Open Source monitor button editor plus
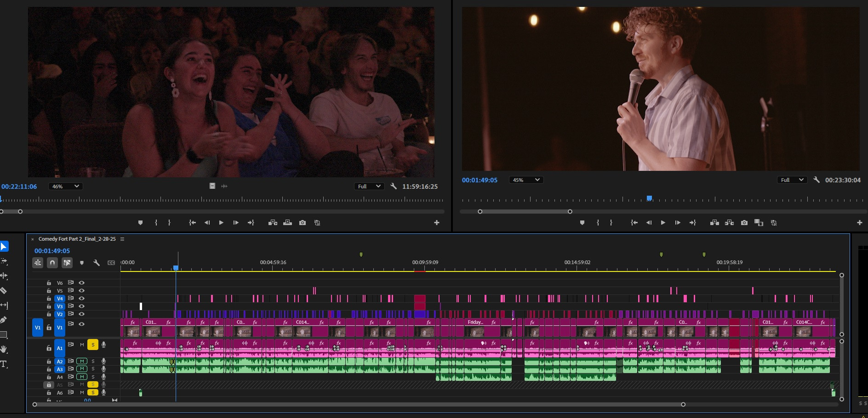 437,222
